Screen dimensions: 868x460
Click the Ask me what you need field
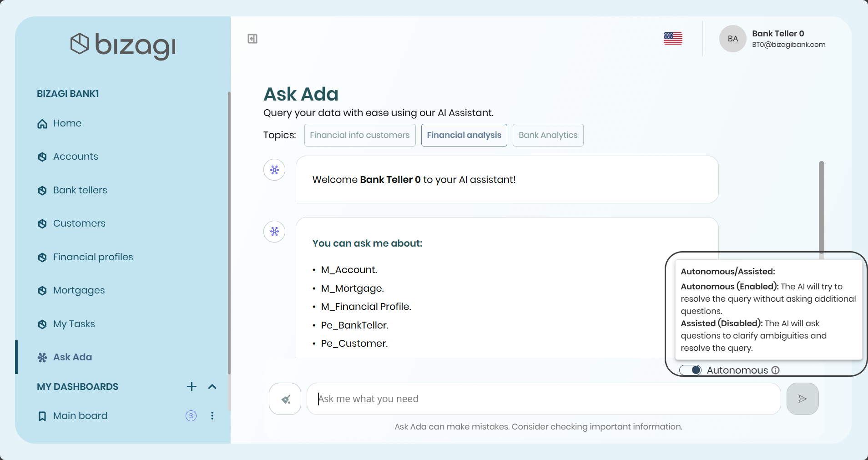coord(543,399)
